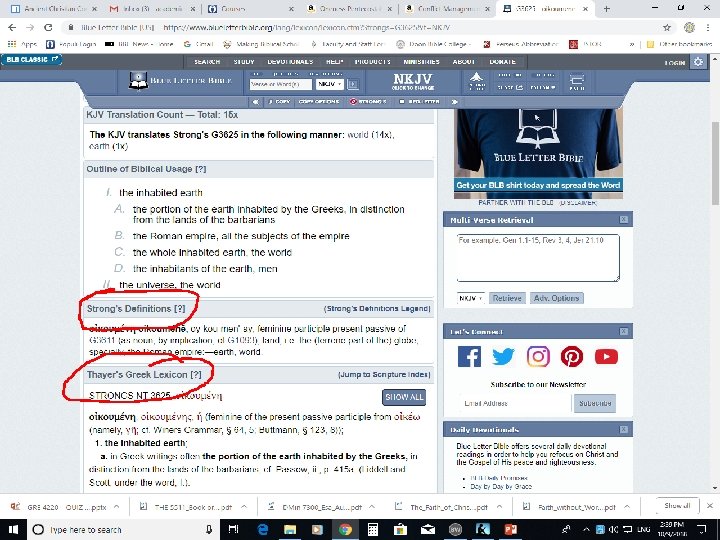Expand options for The_Faith_of_Christ pdf download
Image resolution: width=720 pixels, height=540 pixels.
(499, 506)
